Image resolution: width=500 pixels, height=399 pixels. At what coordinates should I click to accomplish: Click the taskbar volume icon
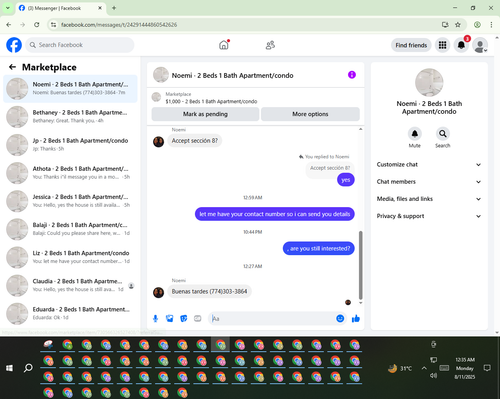tap(433, 375)
